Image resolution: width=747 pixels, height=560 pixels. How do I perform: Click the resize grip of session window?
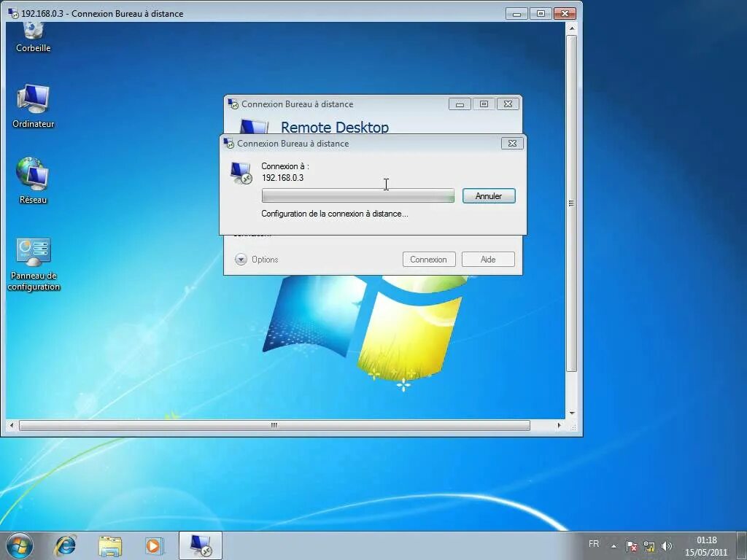point(573,427)
